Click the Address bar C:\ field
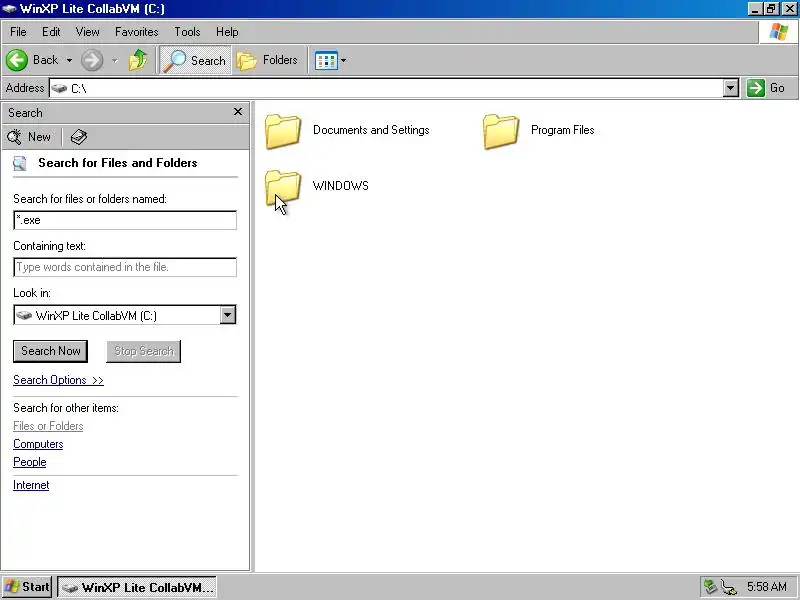 coord(387,88)
